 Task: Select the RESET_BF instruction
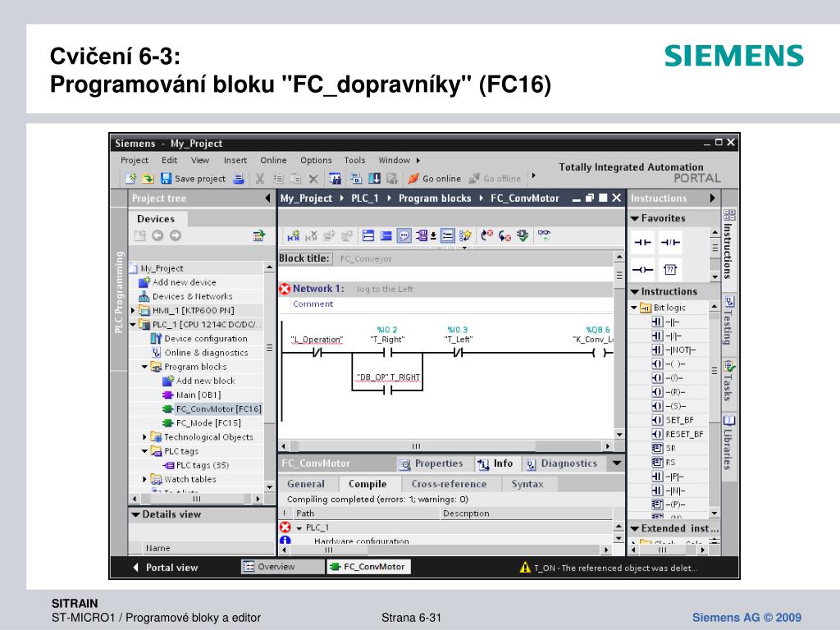click(678, 434)
